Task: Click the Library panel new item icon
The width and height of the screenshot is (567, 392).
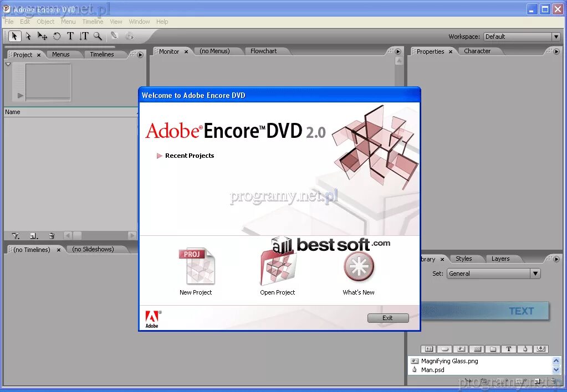Action: [538, 381]
